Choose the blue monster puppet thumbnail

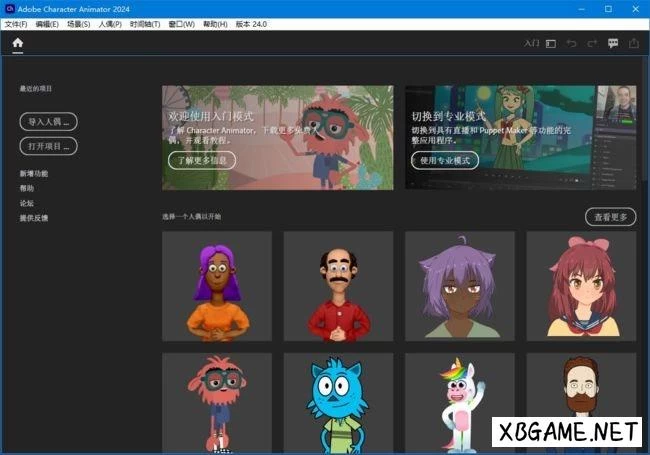point(338,402)
